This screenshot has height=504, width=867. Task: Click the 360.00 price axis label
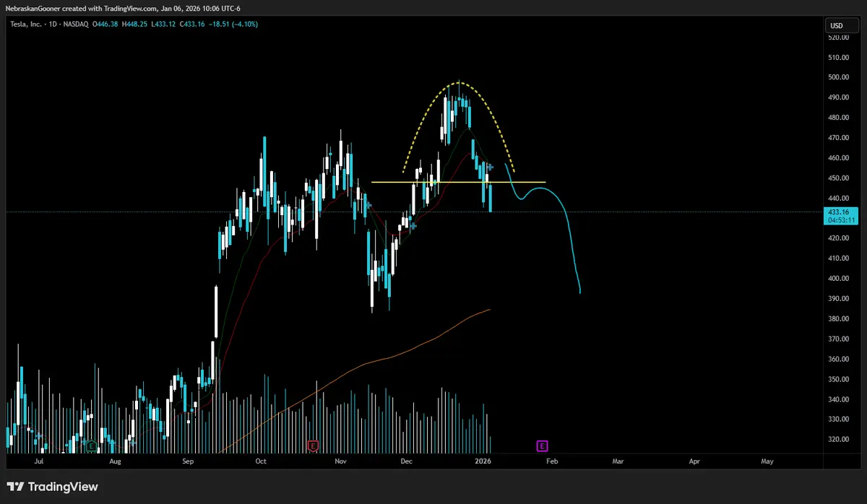pos(839,360)
